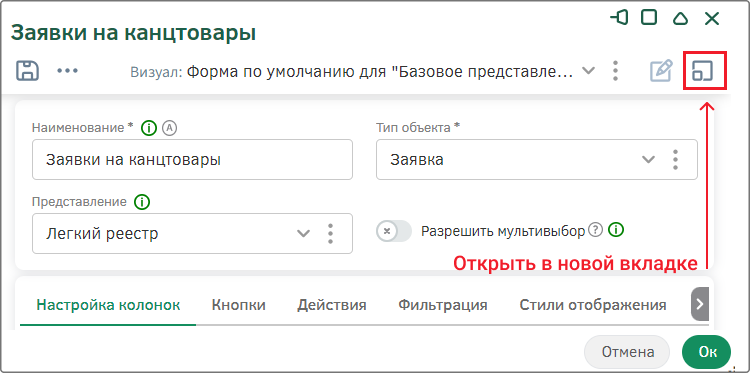Toggle the Разрешить мультивыбор switch
Viewport: 750px width, 373px height.
[x=394, y=231]
